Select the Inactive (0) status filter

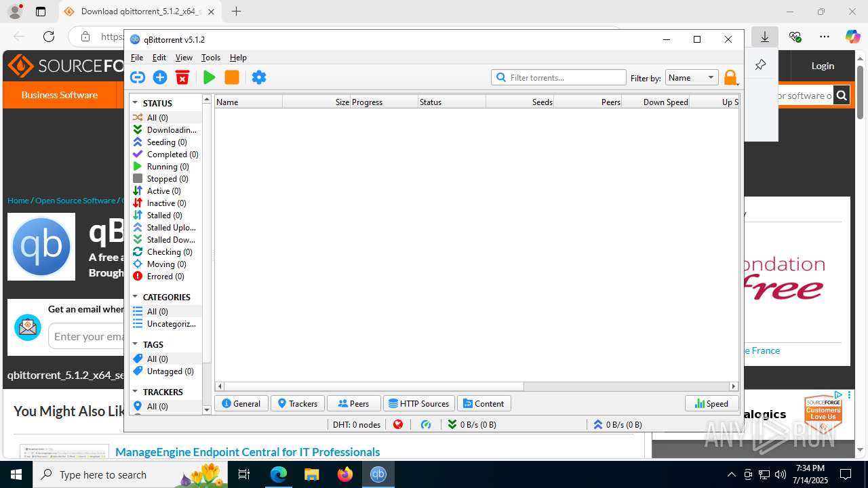click(166, 203)
